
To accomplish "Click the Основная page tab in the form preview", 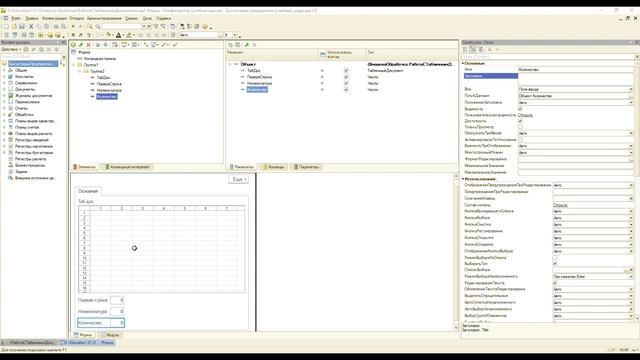I will [88, 191].
